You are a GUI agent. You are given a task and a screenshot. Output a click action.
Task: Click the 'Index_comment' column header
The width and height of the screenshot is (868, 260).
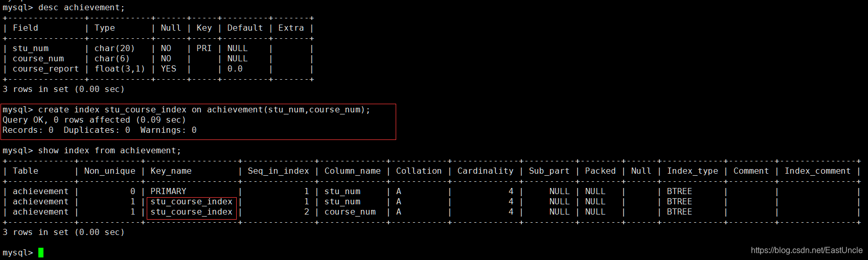[818, 171]
